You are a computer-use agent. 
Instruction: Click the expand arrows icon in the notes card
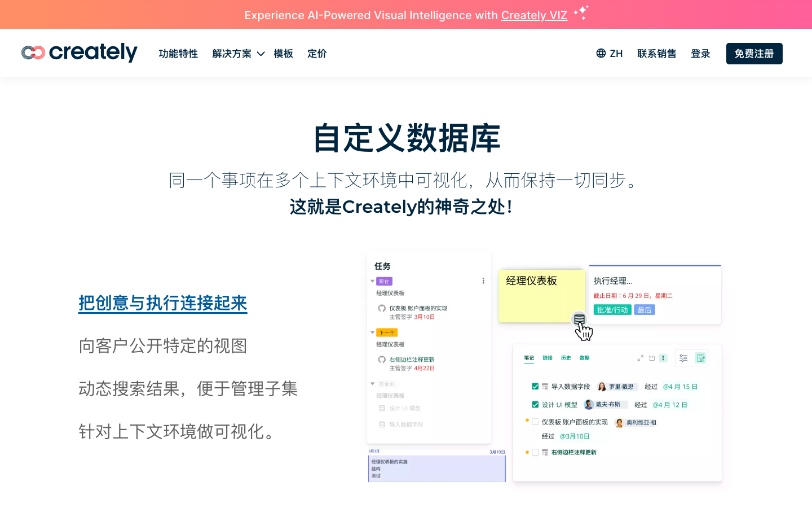[640, 358]
